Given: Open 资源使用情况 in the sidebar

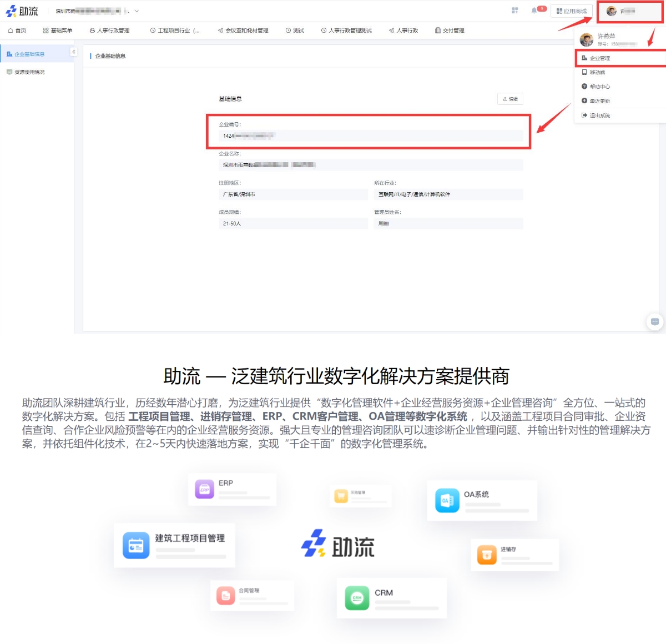Looking at the screenshot, I should [29, 72].
